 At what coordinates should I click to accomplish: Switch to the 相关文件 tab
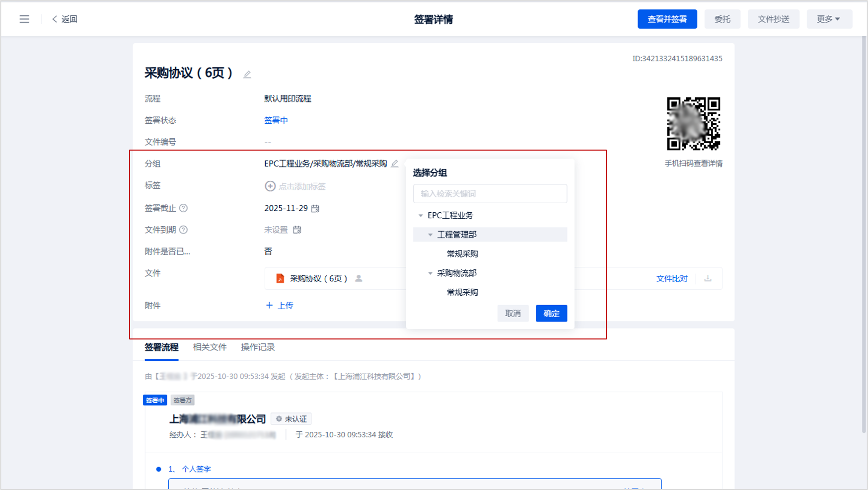click(210, 347)
